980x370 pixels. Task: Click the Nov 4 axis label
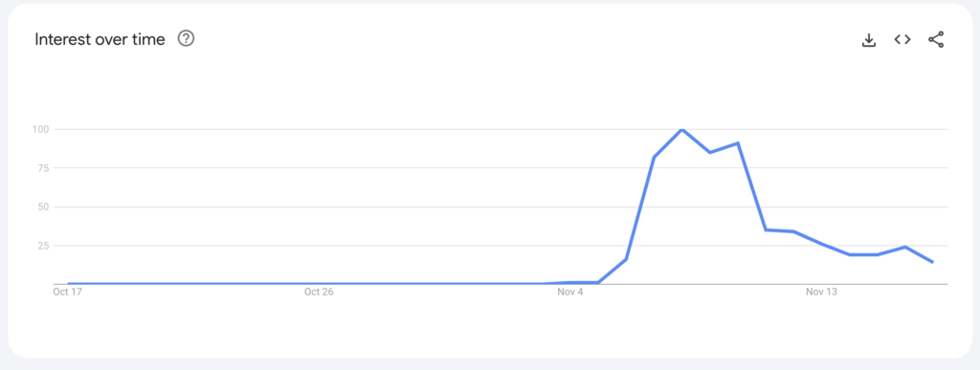[x=570, y=292]
